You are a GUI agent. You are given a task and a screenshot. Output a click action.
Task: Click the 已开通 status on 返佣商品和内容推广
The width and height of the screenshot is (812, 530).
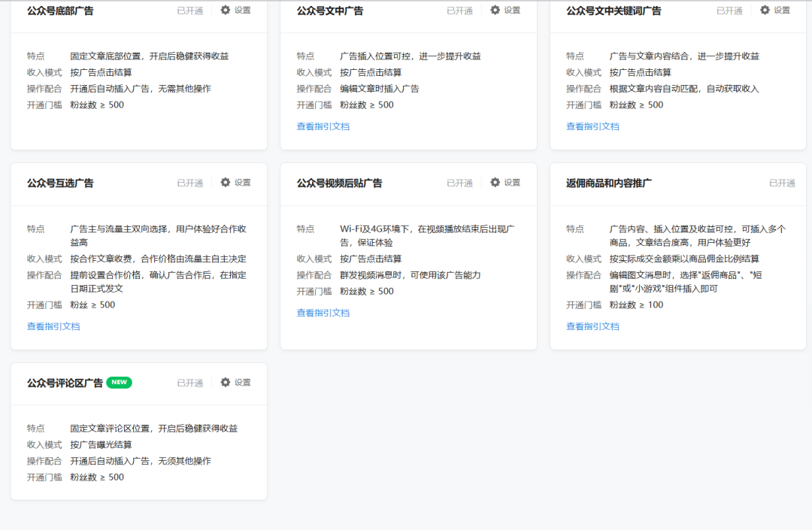(x=782, y=183)
